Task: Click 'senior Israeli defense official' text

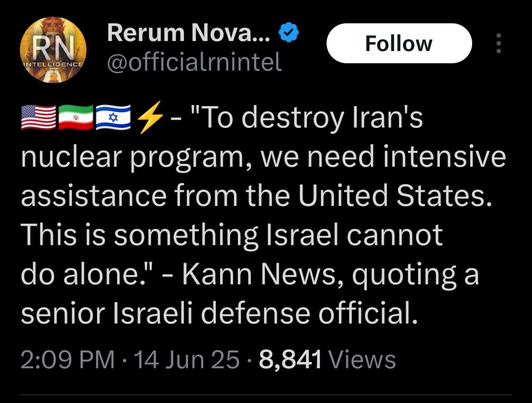Action: click(x=220, y=313)
